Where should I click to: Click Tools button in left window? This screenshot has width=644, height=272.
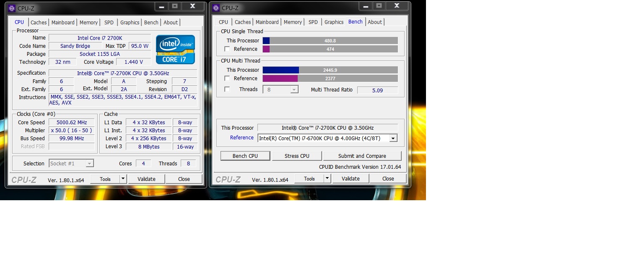coord(105,179)
